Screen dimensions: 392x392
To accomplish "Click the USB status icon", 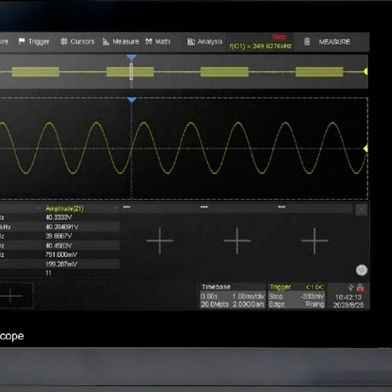I will pyautogui.click(x=350, y=287).
